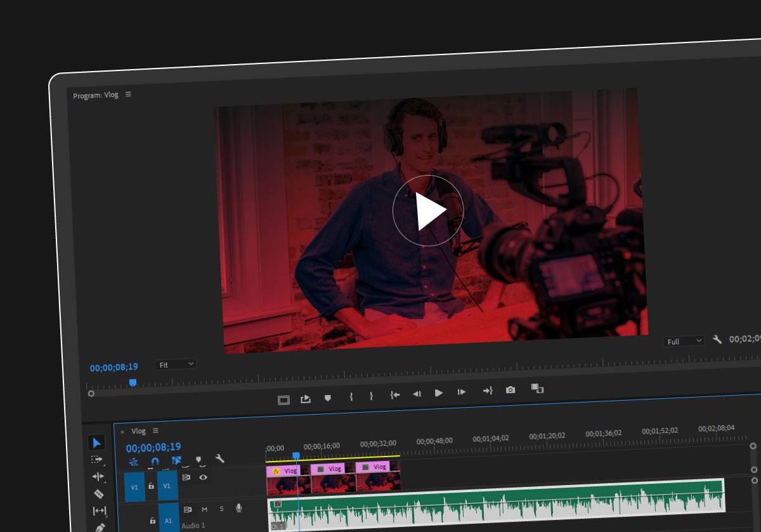
Task: Select the Pen tool
Action: pos(100,527)
